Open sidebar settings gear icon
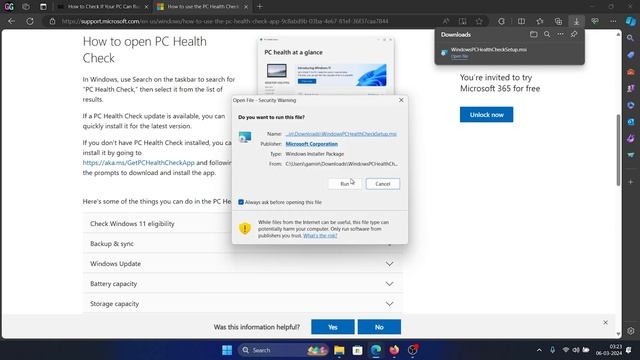 (x=631, y=331)
